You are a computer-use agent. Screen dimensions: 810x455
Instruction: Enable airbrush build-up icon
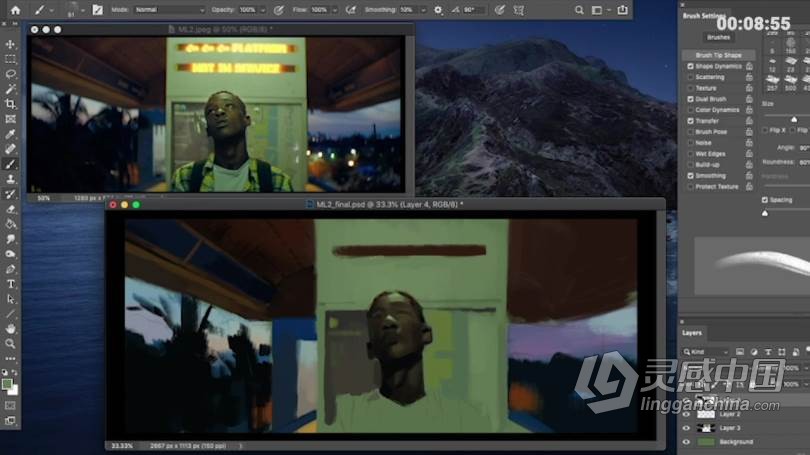pyautogui.click(x=351, y=10)
